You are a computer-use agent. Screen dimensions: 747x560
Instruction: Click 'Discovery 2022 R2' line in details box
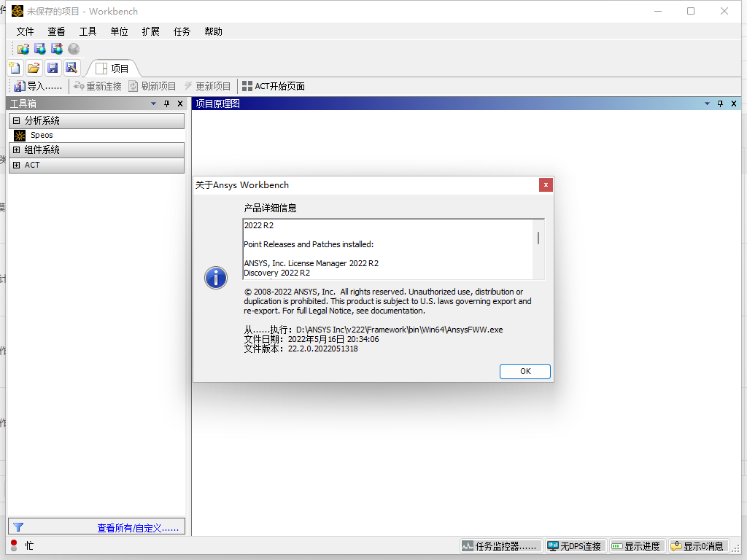coord(276,273)
